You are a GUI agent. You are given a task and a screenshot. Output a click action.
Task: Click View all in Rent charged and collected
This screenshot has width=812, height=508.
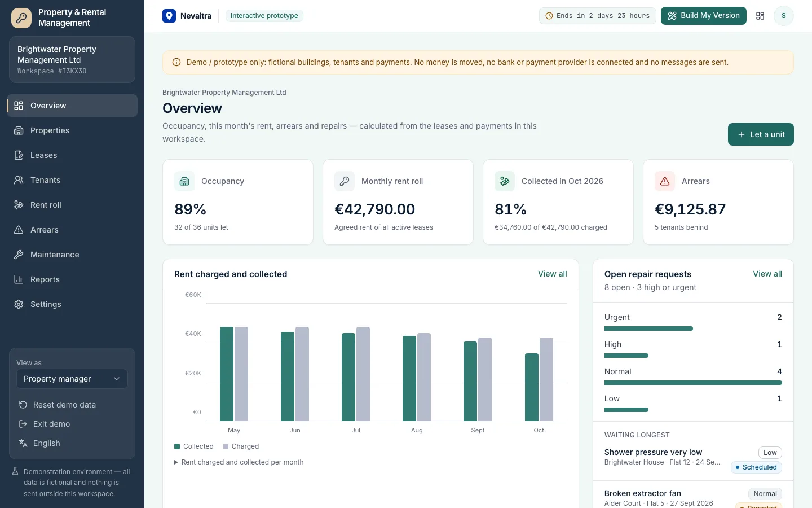click(553, 274)
